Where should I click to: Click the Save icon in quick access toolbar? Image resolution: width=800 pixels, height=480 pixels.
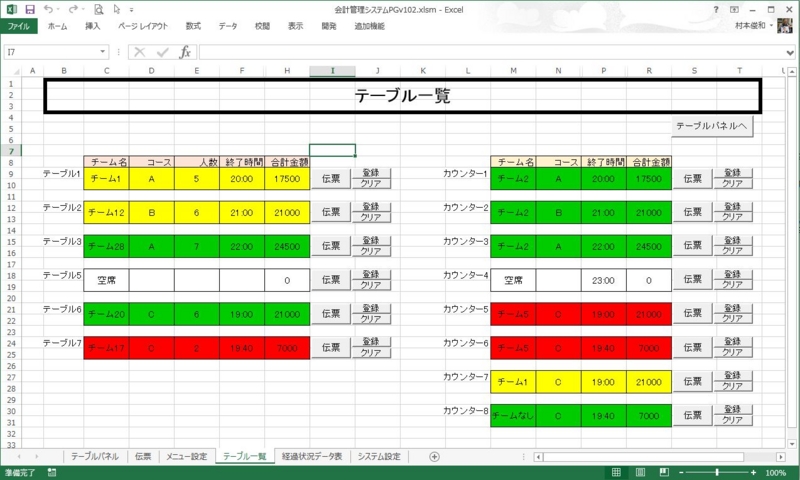coord(29,9)
